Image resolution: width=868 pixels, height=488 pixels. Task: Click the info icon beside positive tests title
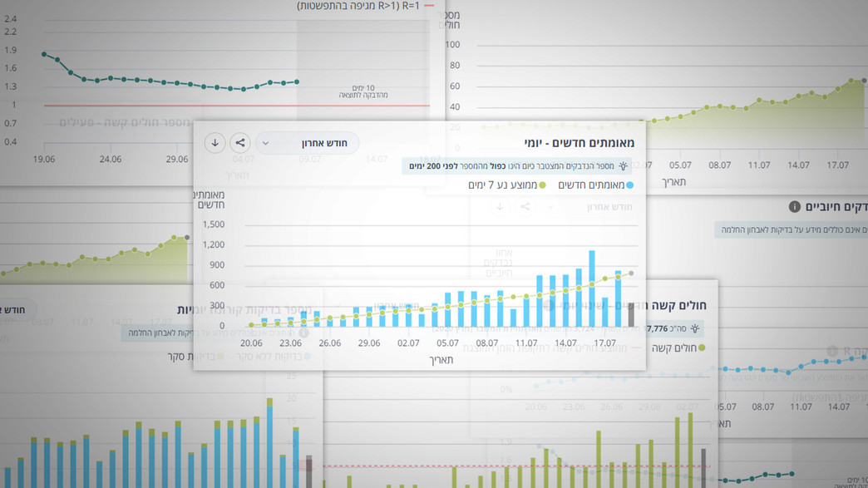click(x=795, y=205)
